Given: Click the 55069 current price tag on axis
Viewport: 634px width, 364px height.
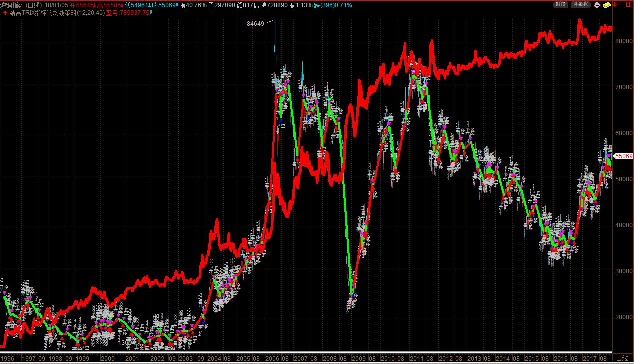Looking at the screenshot, I should tap(624, 156).
